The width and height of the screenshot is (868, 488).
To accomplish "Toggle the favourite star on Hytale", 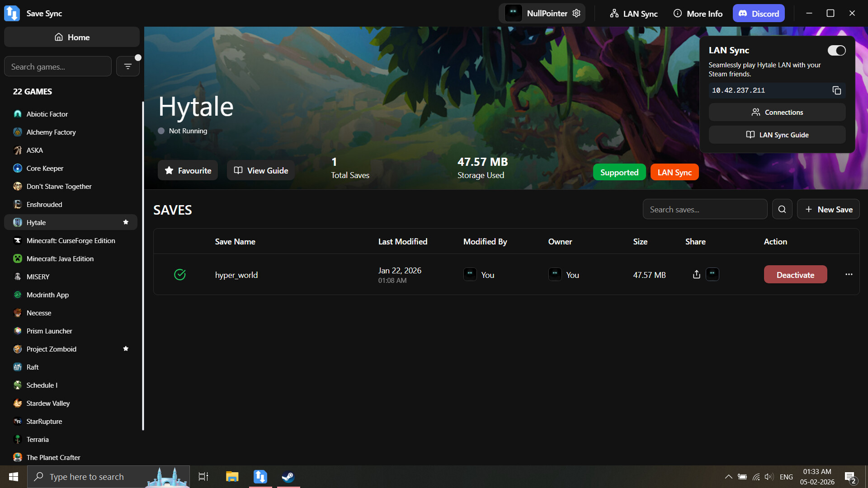I will click(x=126, y=222).
